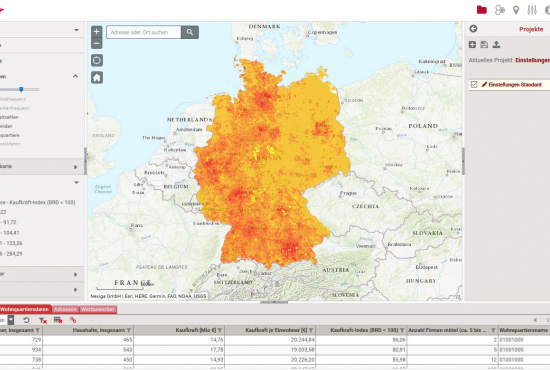The width and height of the screenshot is (550, 370).
Task: Click the table cell value 20.244,84
Action: (302, 340)
